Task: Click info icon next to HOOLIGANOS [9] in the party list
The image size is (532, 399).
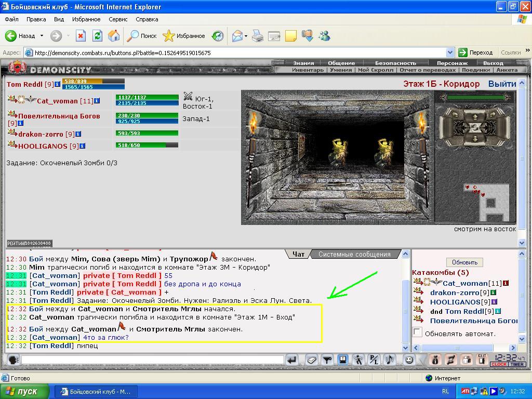Action: click(x=83, y=146)
